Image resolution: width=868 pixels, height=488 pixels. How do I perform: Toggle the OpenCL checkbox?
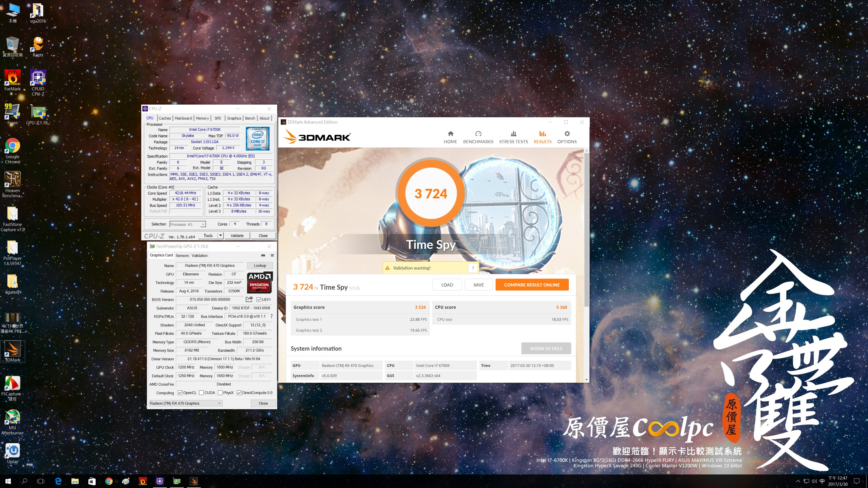180,393
